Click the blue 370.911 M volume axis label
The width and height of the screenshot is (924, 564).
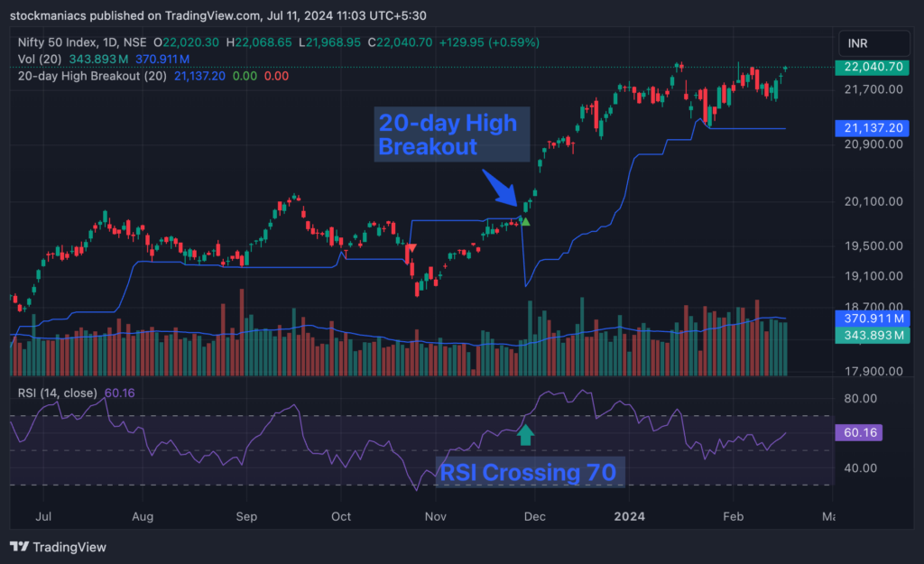(873, 319)
